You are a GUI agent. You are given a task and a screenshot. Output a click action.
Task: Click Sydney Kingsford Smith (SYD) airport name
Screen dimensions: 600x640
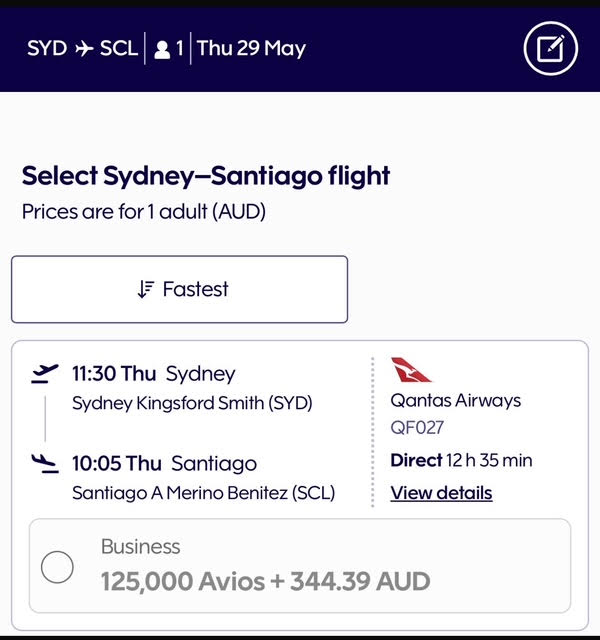[x=192, y=403]
